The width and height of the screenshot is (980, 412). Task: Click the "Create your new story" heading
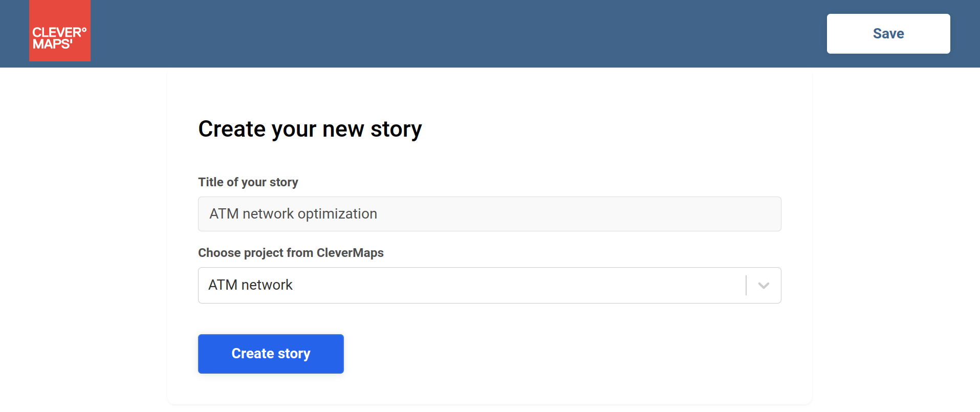click(310, 129)
